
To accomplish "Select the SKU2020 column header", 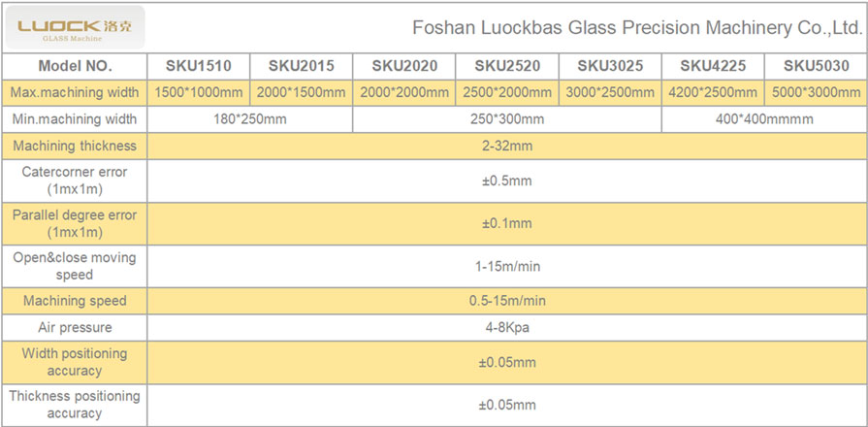I will coord(404,66).
